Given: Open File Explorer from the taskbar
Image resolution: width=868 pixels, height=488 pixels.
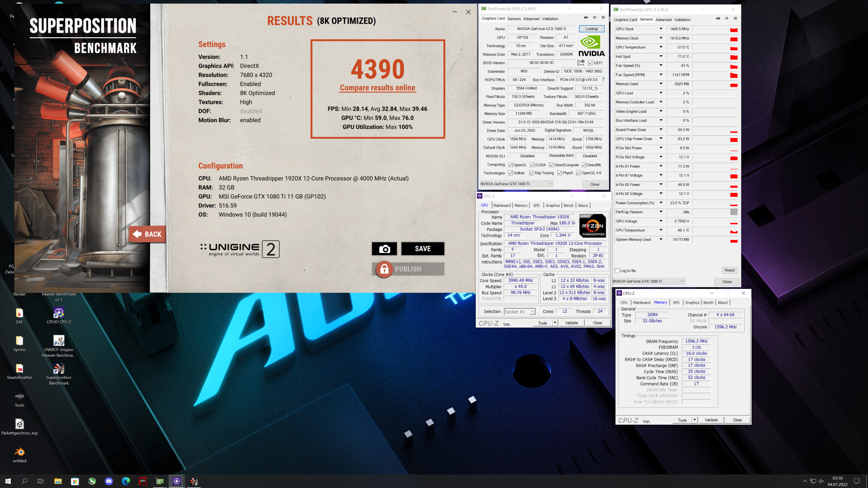Looking at the screenshot, I should (58, 481).
